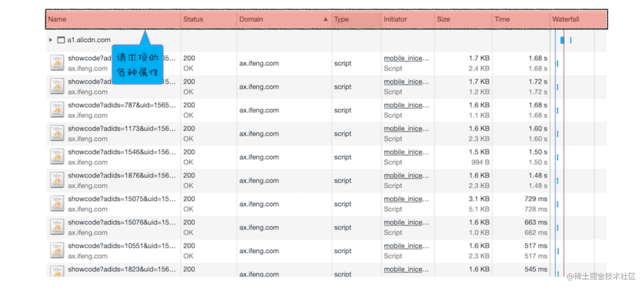The image size is (644, 289).
Task: Open mobile_inice initiator link in adids=15075 row
Action: coord(406,199)
